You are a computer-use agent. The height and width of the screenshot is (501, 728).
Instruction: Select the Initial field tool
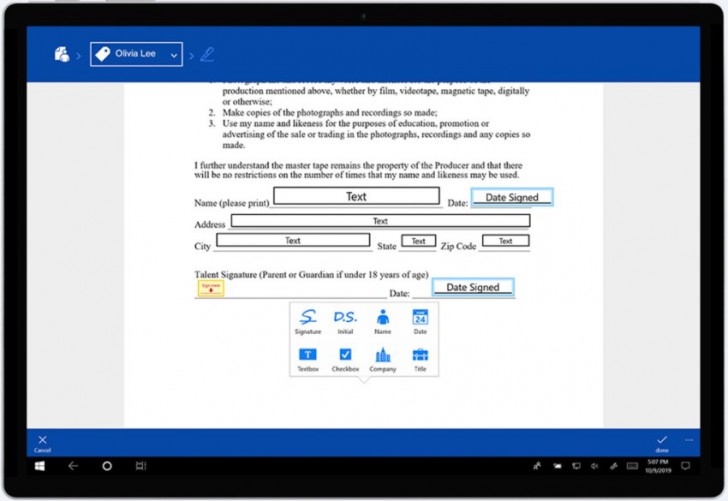tap(345, 321)
